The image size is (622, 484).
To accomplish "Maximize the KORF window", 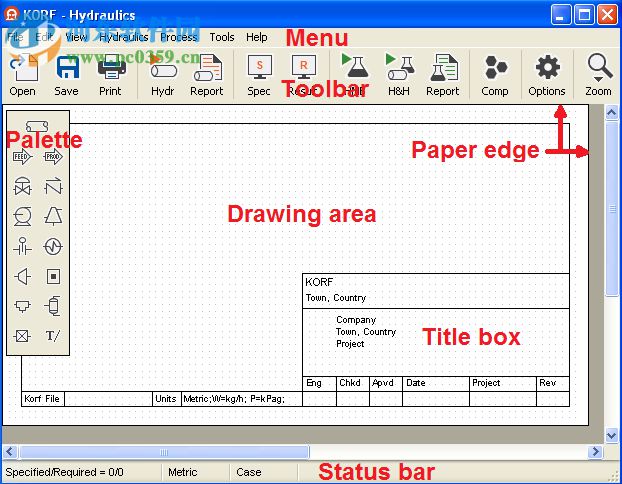I will (584, 15).
